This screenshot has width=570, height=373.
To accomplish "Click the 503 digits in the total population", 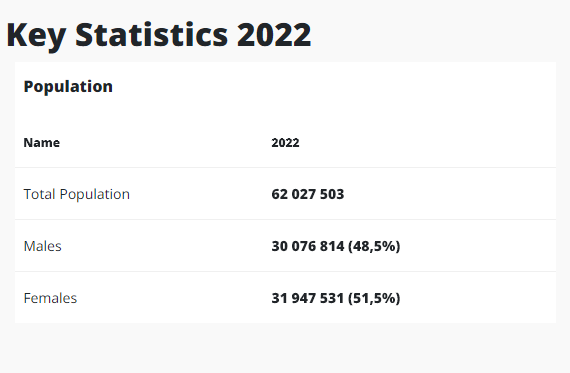I will tap(332, 194).
